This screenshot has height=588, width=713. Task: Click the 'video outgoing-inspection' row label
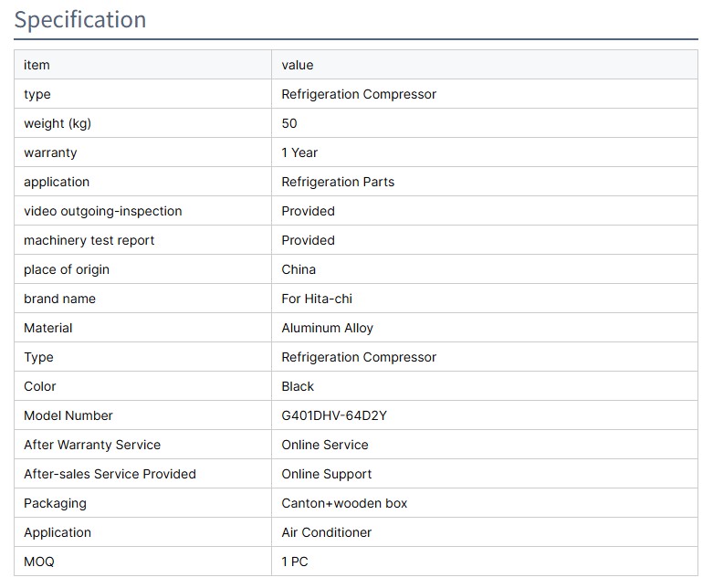102,211
